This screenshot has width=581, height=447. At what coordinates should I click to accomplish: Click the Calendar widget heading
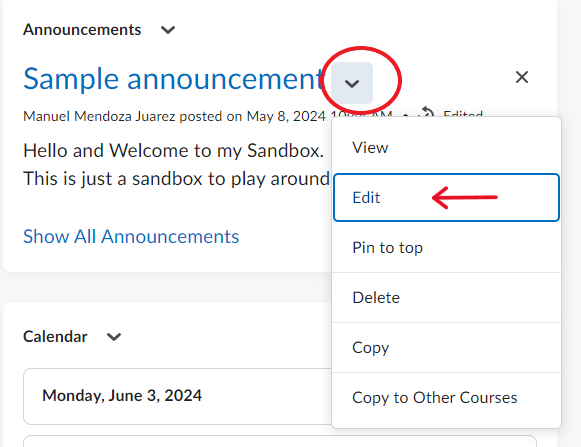coord(55,337)
